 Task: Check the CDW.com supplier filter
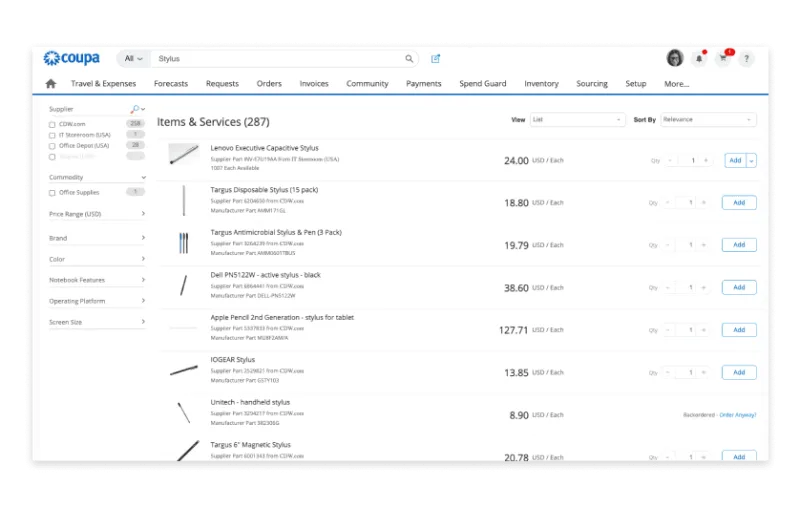click(52, 124)
